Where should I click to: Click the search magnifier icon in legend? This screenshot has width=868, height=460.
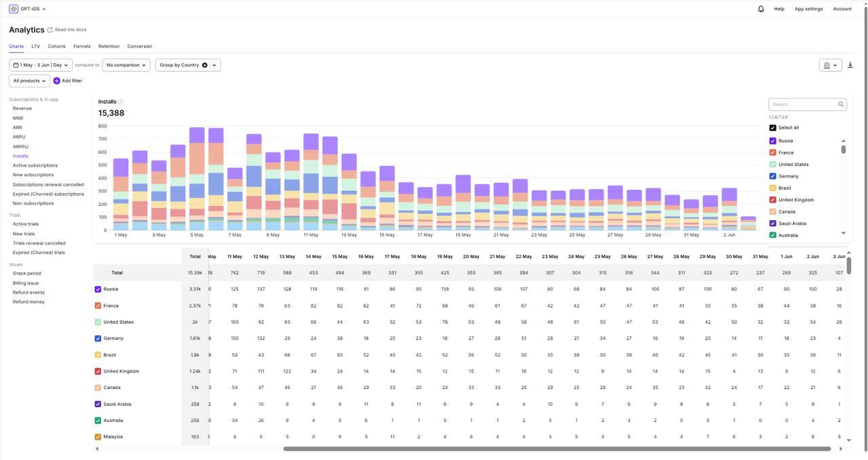[841, 104]
